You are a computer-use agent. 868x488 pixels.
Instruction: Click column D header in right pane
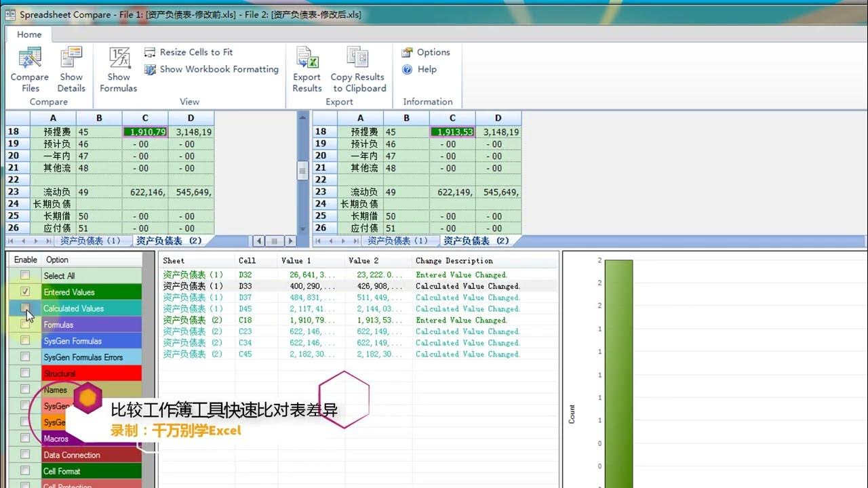pyautogui.click(x=498, y=118)
